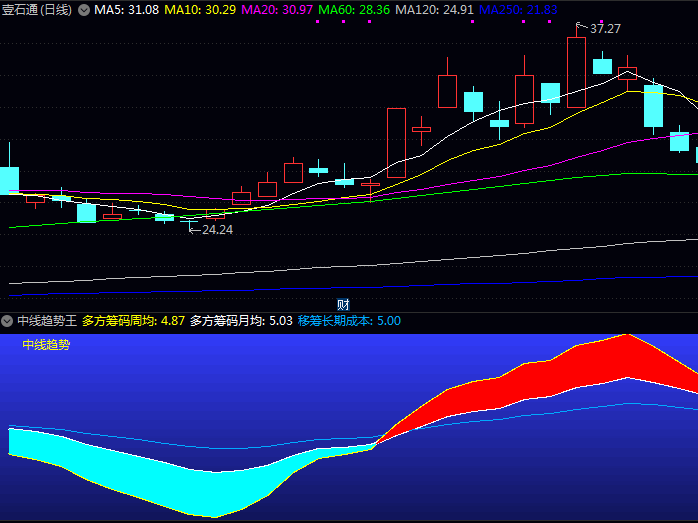The image size is (698, 523).
Task: Click the small red cross candle above 24.24 label
Action: point(190,218)
